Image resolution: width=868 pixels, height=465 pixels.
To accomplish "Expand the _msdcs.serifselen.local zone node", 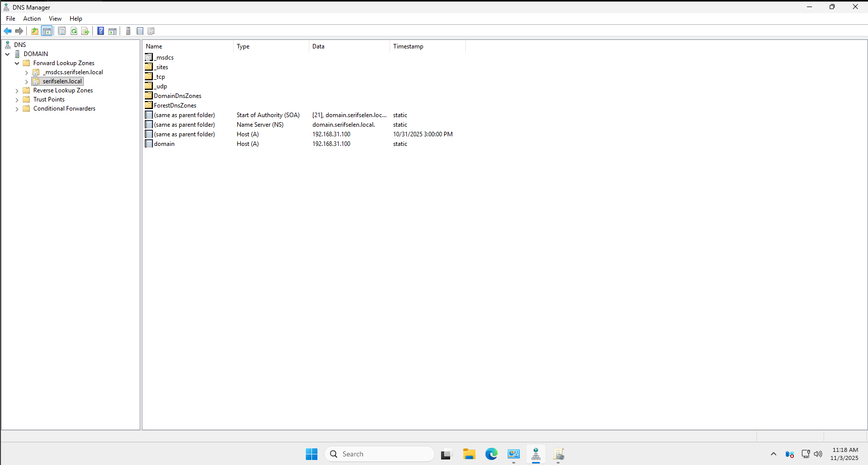I will pyautogui.click(x=26, y=72).
